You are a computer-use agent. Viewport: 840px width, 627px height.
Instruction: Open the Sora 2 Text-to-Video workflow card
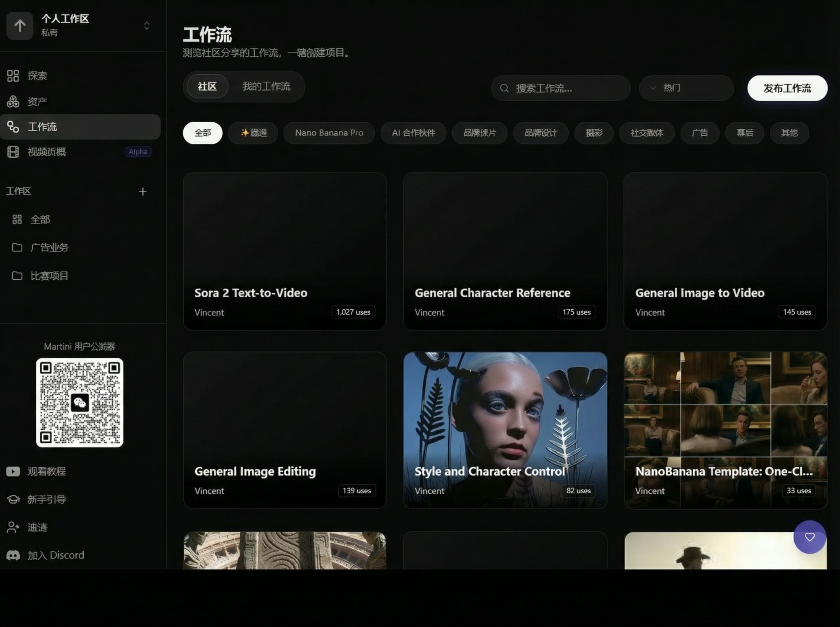coord(284,251)
